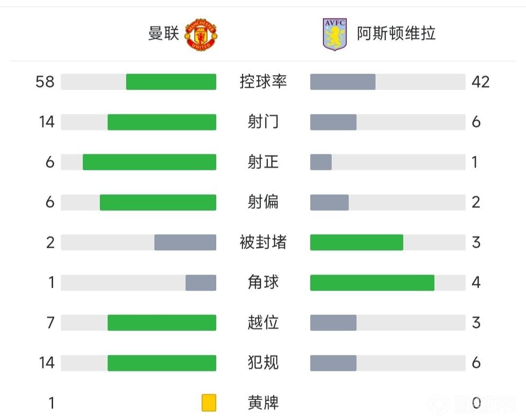
Task: Click Manchester United's green 犯规 fouls bar
Action: coord(162,363)
